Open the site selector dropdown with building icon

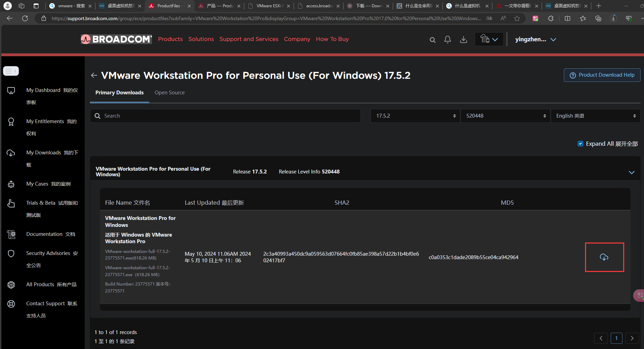click(x=489, y=40)
